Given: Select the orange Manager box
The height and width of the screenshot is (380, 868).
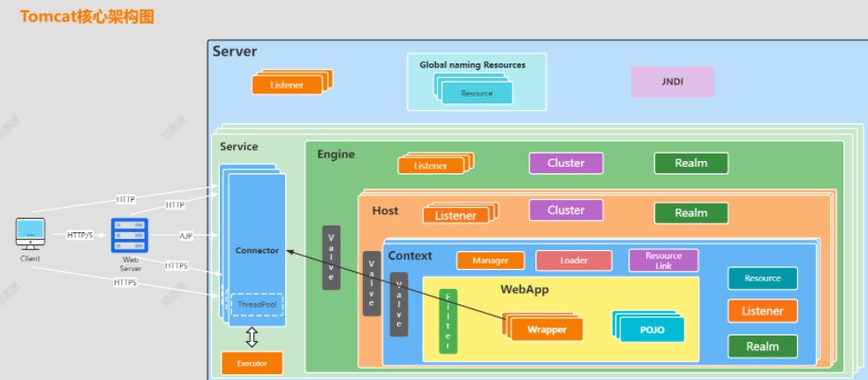Looking at the screenshot, I should click(x=491, y=261).
